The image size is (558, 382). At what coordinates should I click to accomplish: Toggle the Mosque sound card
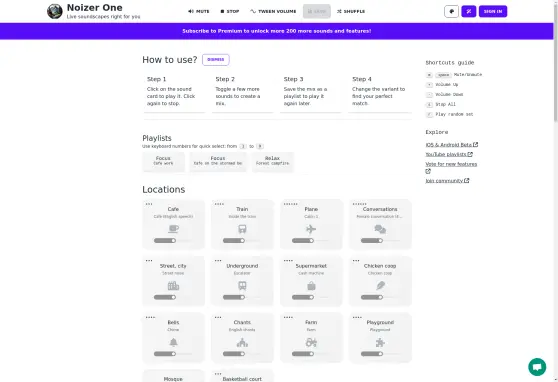pyautogui.click(x=173, y=376)
